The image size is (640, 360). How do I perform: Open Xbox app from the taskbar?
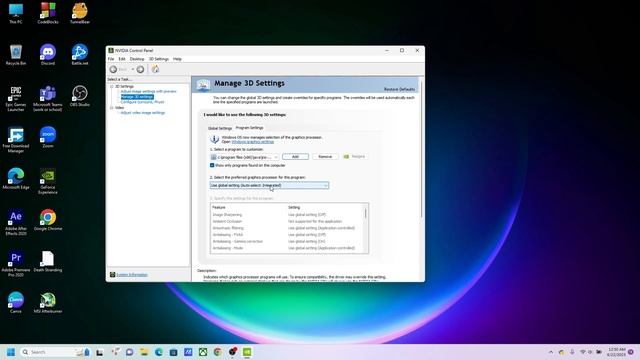click(203, 352)
